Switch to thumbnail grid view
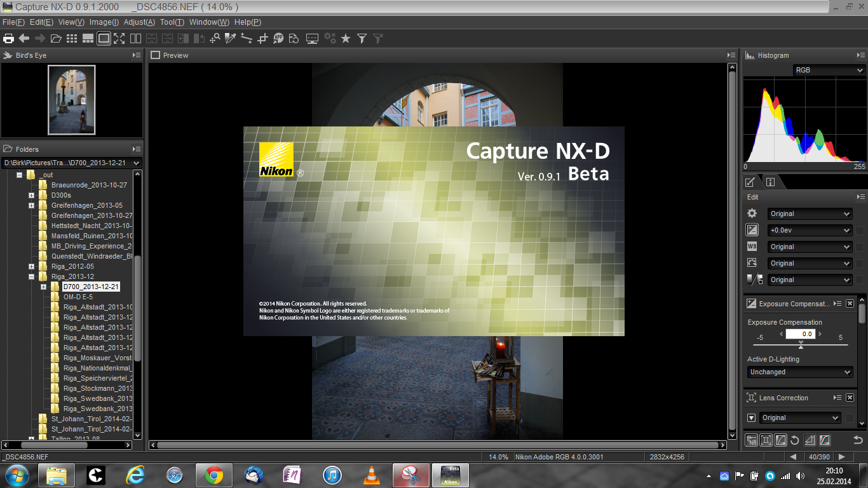 pyautogui.click(x=72, y=39)
